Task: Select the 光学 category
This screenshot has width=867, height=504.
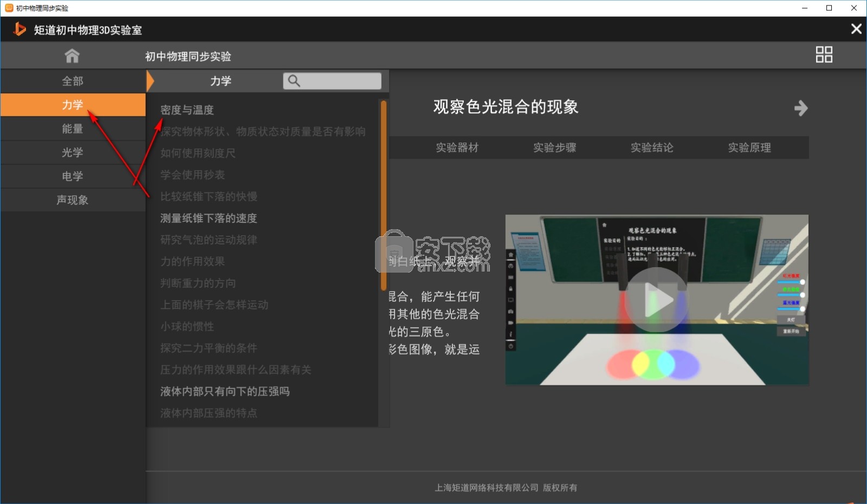Action: pos(73,152)
